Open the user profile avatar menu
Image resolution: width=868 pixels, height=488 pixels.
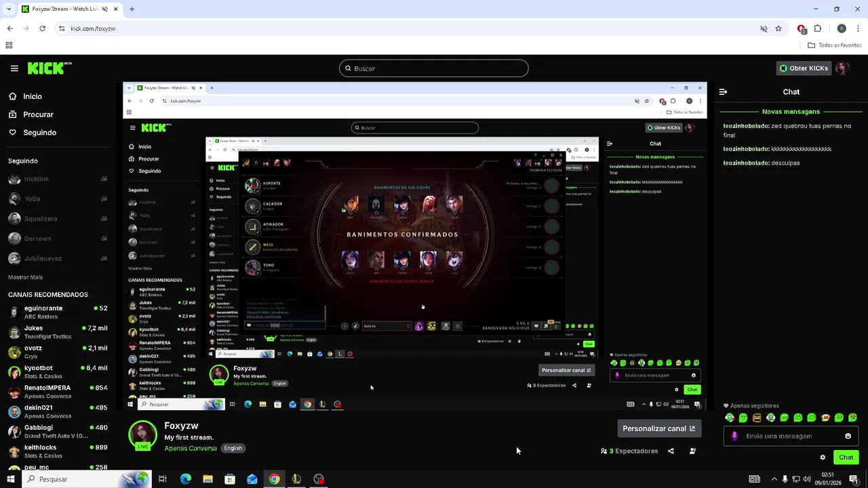pyautogui.click(x=842, y=68)
